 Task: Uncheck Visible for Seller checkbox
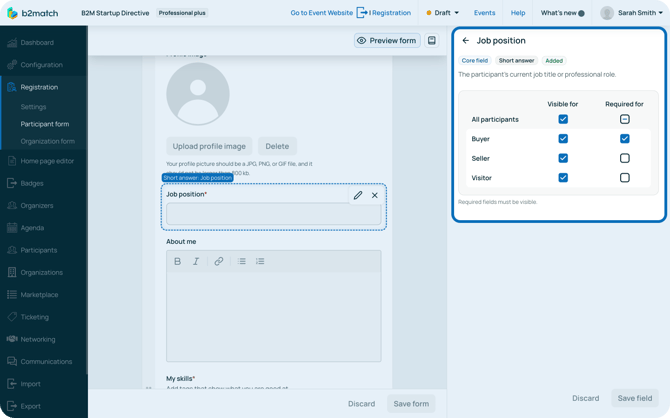click(563, 158)
